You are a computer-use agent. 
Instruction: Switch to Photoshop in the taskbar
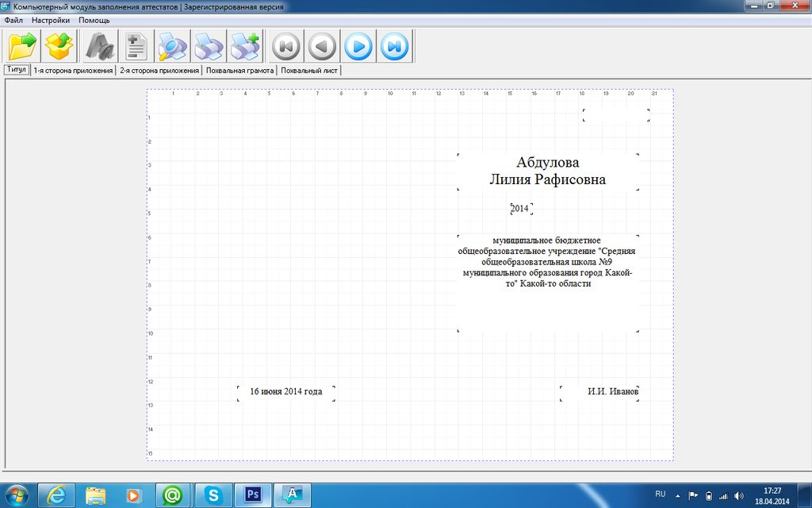[253, 495]
